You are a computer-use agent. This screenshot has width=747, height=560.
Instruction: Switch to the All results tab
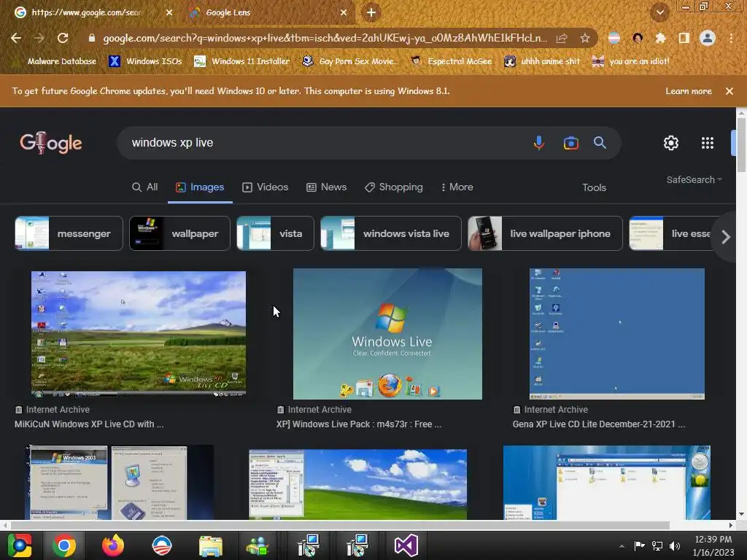tap(145, 187)
